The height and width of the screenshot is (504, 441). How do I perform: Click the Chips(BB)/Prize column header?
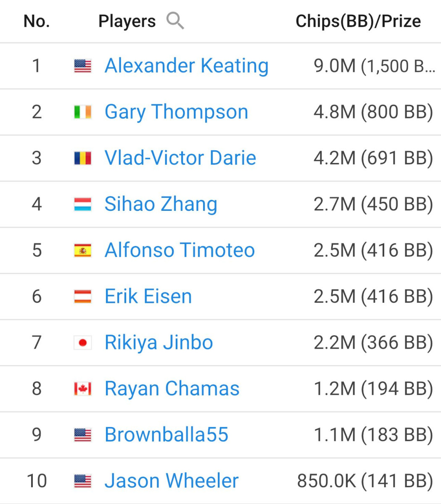(358, 21)
